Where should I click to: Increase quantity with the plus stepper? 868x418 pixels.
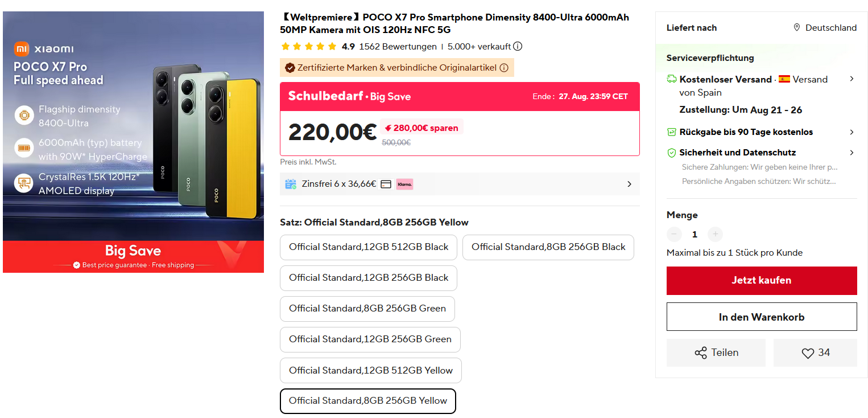716,234
